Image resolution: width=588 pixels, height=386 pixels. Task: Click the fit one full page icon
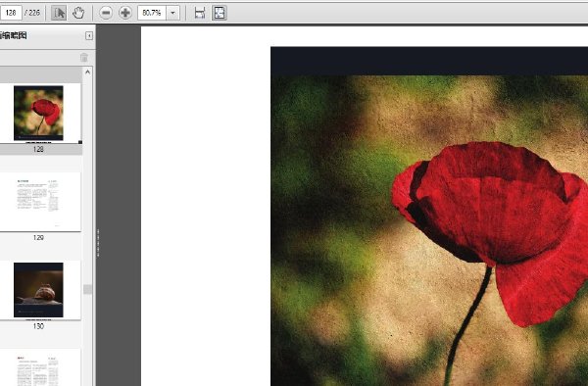click(220, 13)
